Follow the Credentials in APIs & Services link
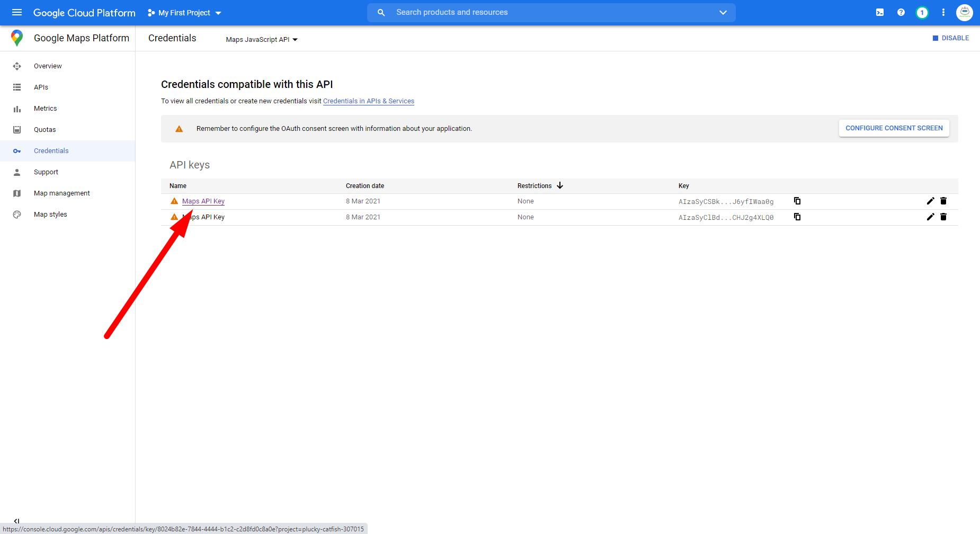The image size is (980, 534). 369,101
